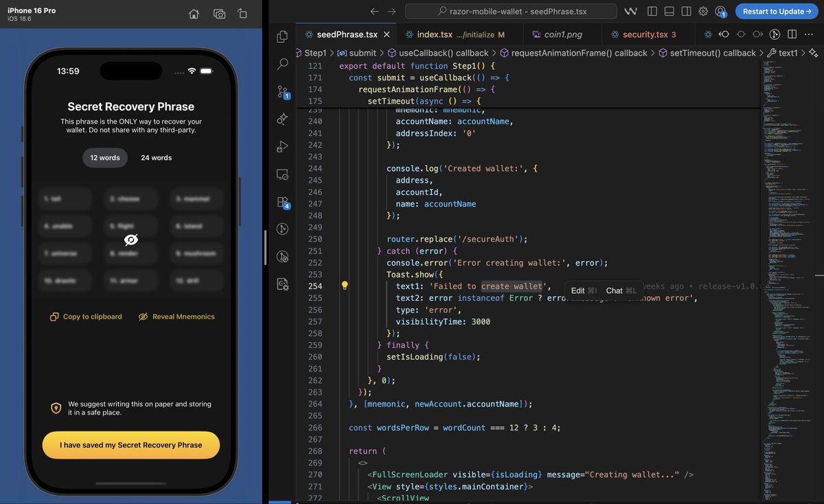The width and height of the screenshot is (824, 504).
Task: Switch to the coin1.png tab
Action: [x=563, y=34]
